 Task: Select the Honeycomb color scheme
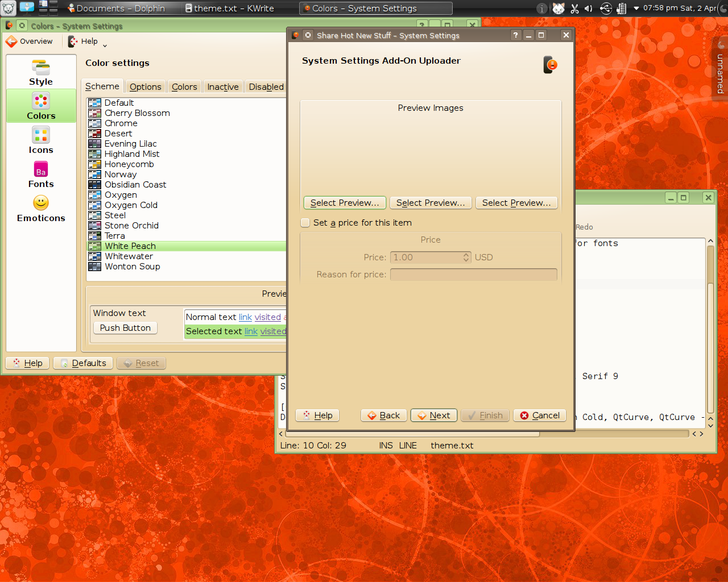tap(187, 164)
